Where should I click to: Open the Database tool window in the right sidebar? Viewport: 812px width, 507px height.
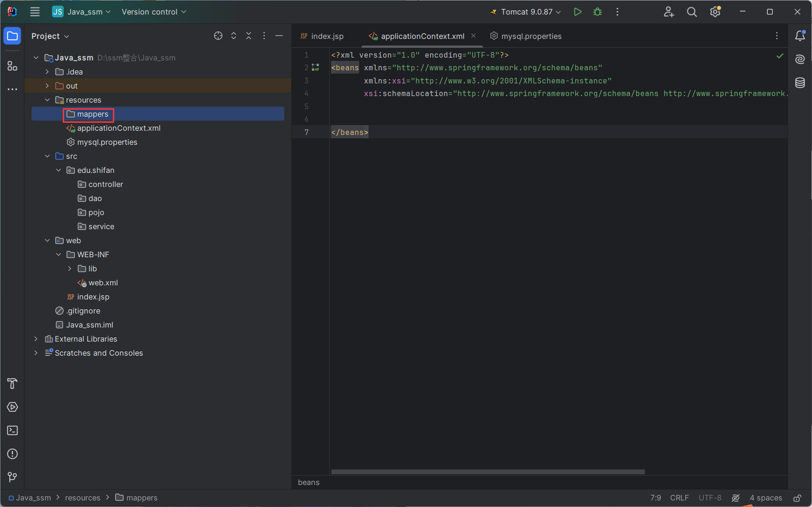(800, 83)
